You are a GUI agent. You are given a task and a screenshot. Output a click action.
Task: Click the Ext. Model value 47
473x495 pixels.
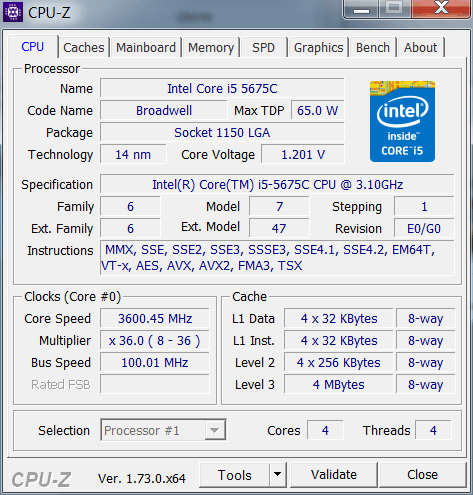[x=279, y=229]
